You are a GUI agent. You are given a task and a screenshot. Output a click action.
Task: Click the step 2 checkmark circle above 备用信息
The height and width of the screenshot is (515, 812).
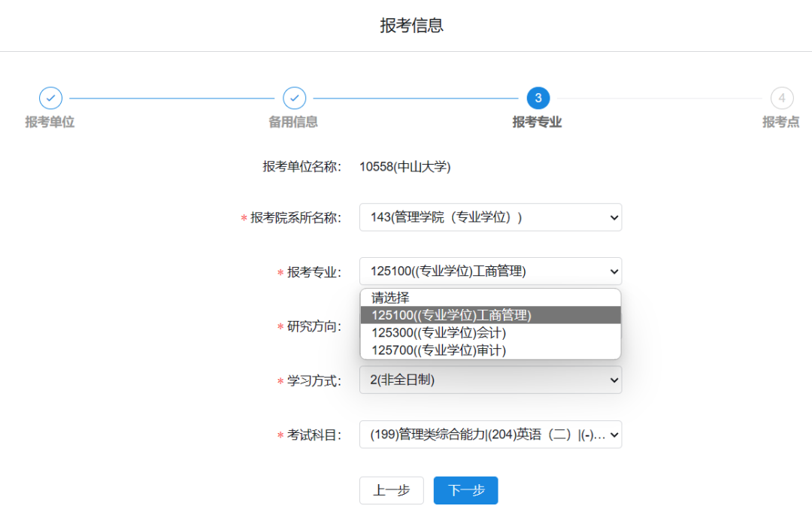point(294,98)
